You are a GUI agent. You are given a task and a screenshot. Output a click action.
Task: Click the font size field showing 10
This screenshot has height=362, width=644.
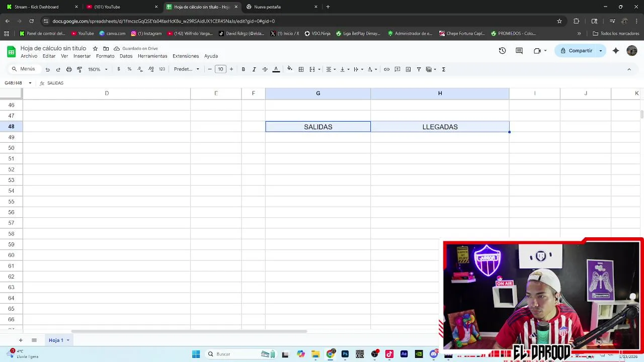pos(220,69)
